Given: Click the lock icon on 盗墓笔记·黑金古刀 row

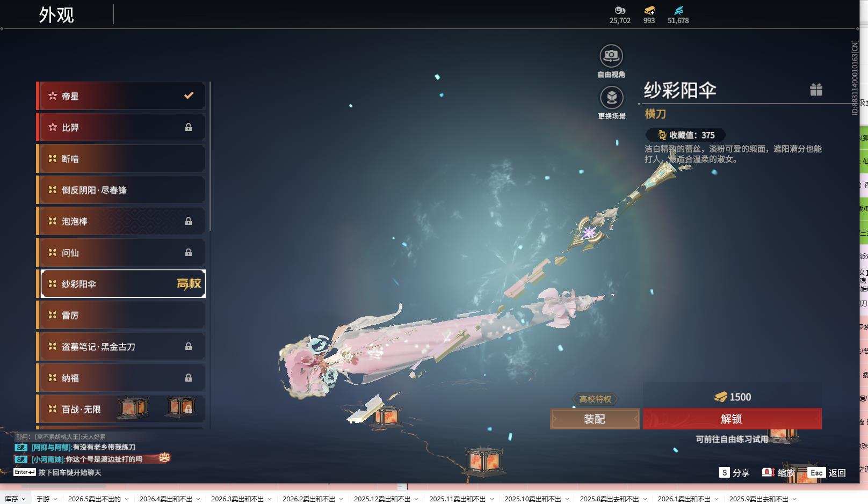Looking at the screenshot, I should tap(189, 347).
